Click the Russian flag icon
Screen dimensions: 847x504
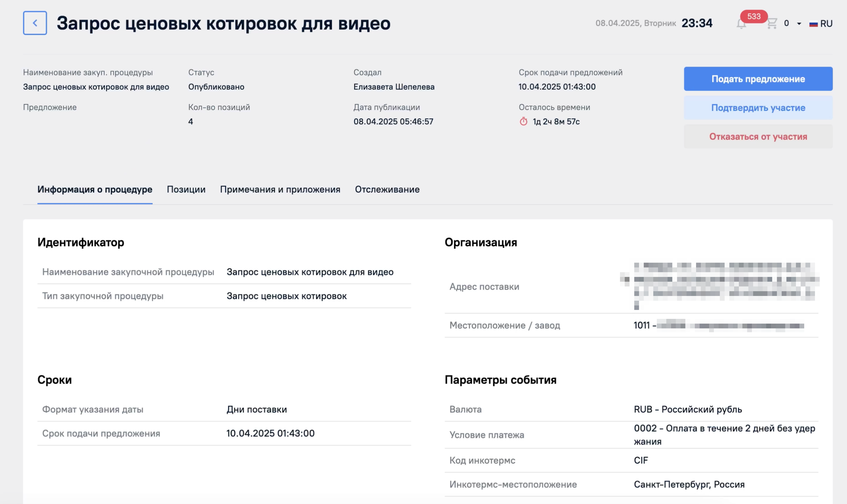(813, 24)
